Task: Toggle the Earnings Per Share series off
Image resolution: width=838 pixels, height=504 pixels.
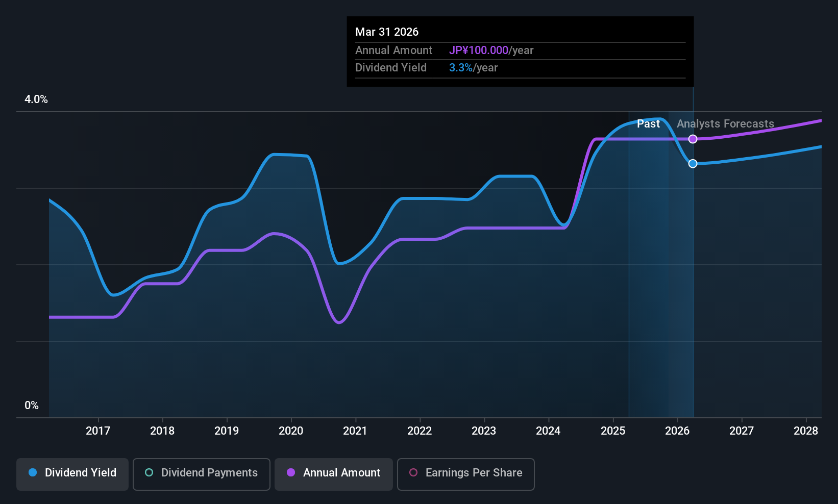Action: [x=465, y=474]
